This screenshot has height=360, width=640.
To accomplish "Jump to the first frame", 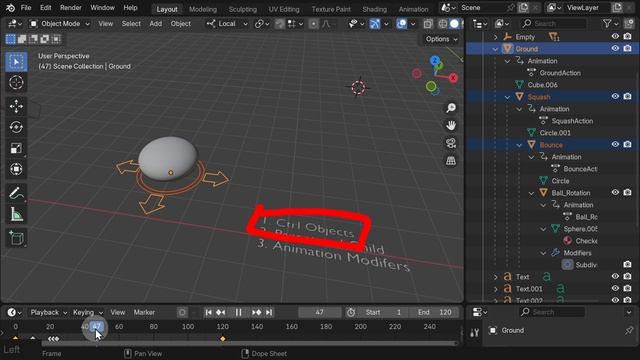I will (209, 312).
